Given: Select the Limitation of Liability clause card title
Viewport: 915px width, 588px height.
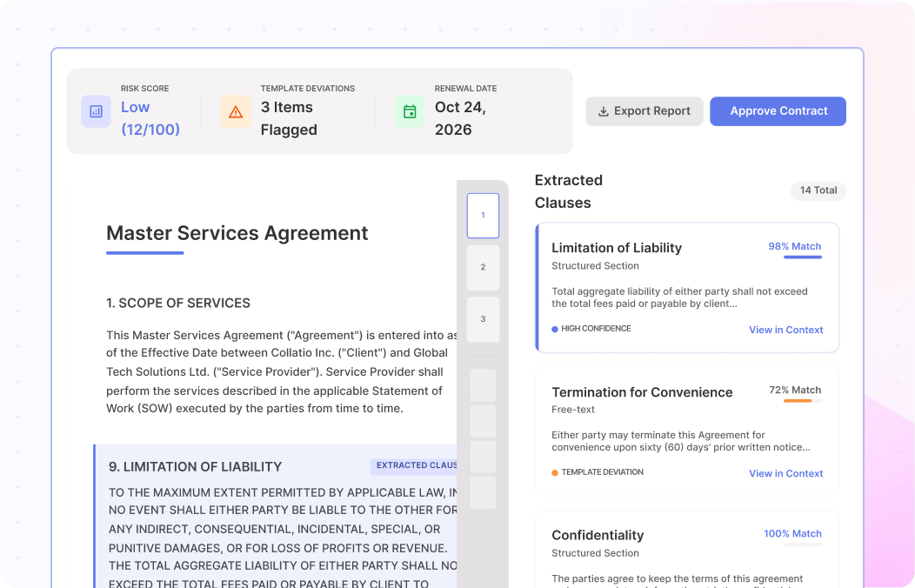Looking at the screenshot, I should [616, 248].
